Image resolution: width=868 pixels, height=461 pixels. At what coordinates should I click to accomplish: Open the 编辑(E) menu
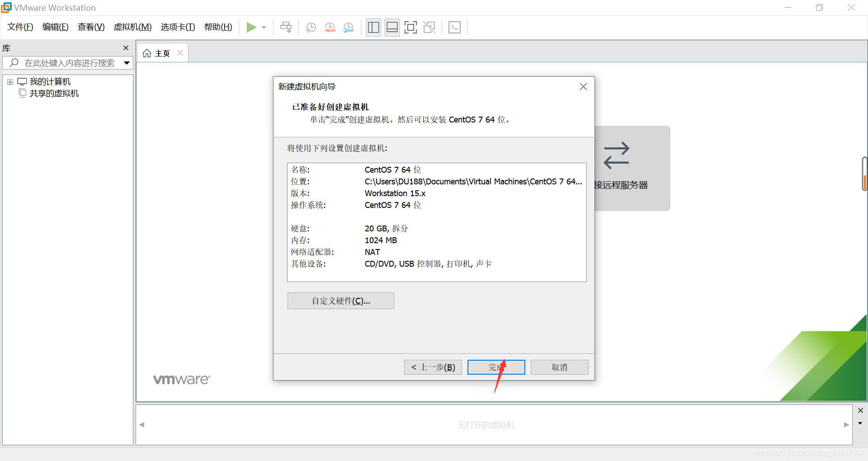pyautogui.click(x=55, y=27)
